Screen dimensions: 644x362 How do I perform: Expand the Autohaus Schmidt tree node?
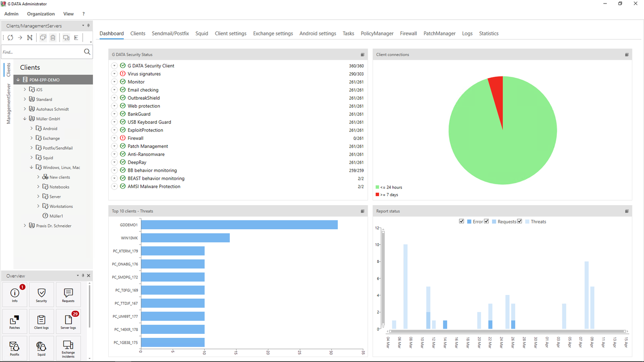pos(25,109)
